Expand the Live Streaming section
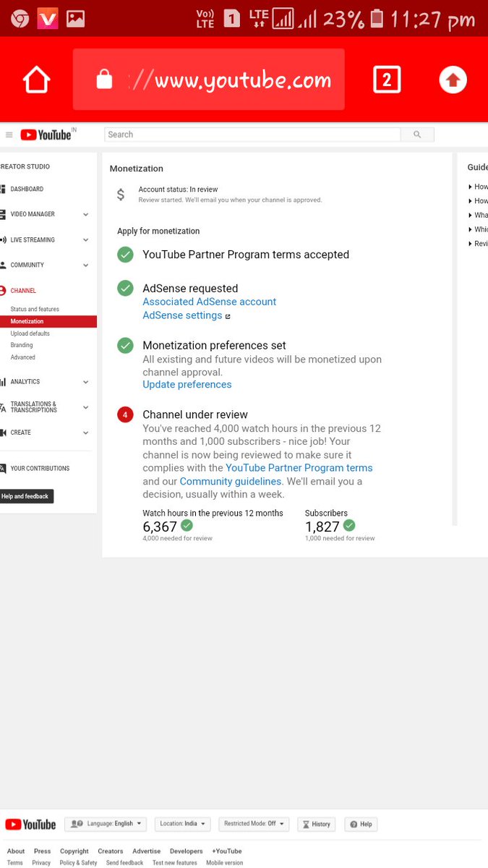 point(86,240)
